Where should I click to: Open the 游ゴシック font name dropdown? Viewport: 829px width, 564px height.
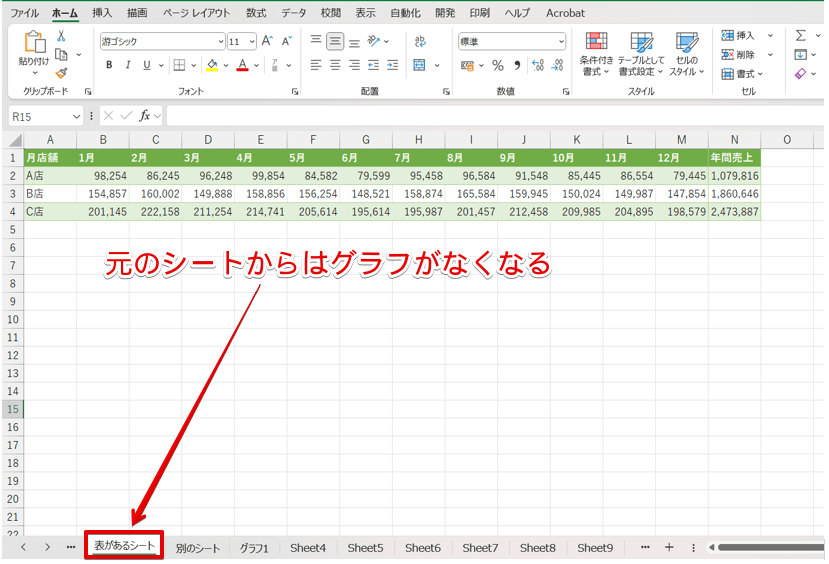(220, 41)
